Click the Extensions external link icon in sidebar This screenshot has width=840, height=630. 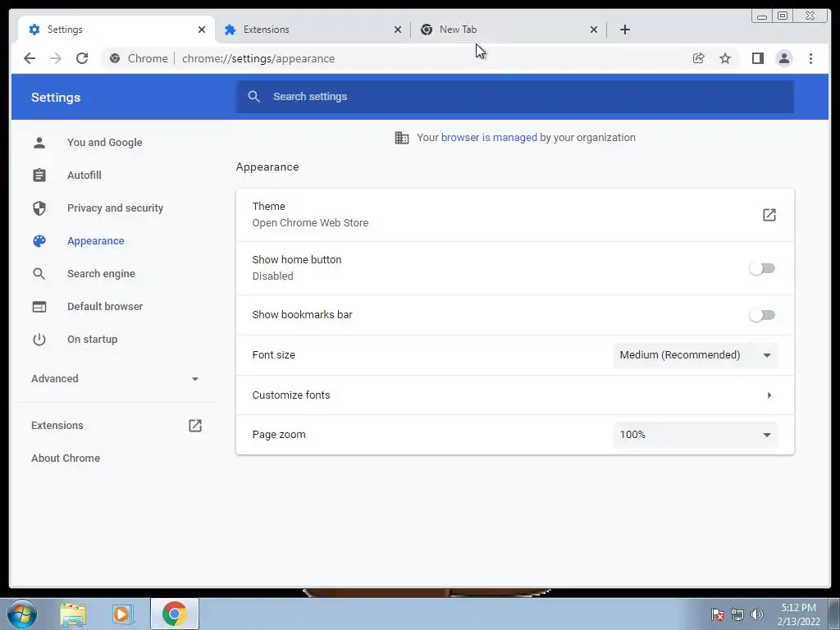195,426
